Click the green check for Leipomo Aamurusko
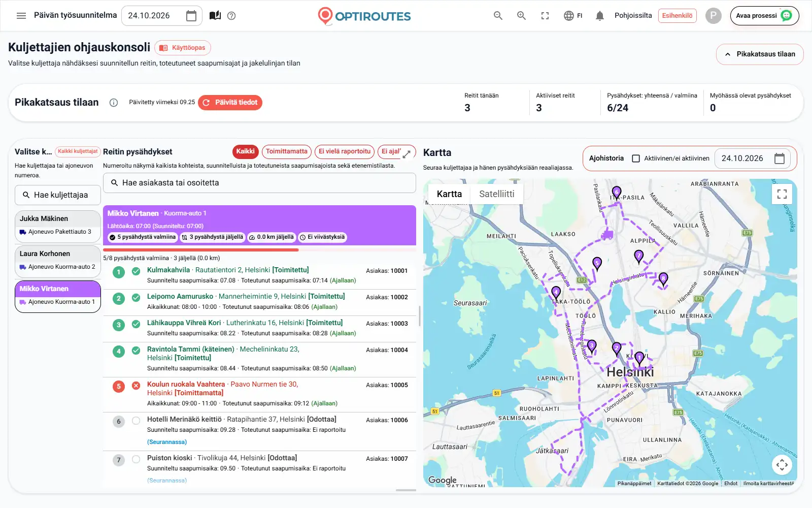Image resolution: width=812 pixels, height=508 pixels. [136, 298]
